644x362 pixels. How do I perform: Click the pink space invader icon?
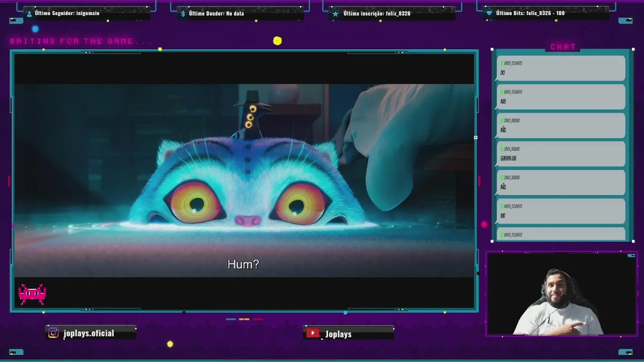point(32,294)
